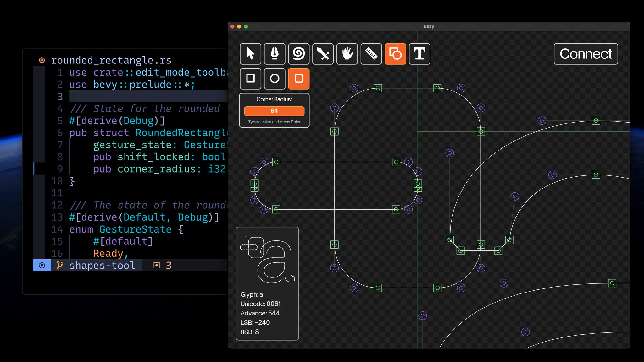This screenshot has width=644, height=362.
Task: Switch to the ellipse shape mode
Action: pos(275,78)
